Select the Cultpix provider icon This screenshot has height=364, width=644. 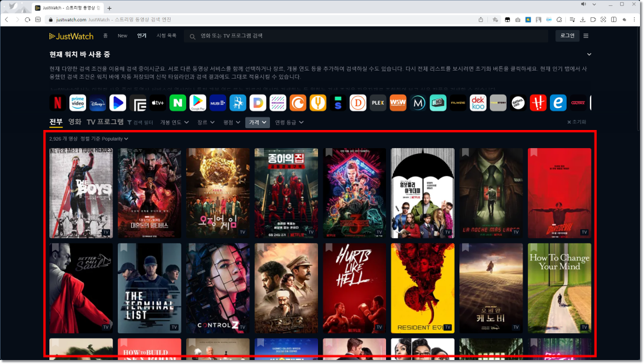pyautogui.click(x=578, y=103)
